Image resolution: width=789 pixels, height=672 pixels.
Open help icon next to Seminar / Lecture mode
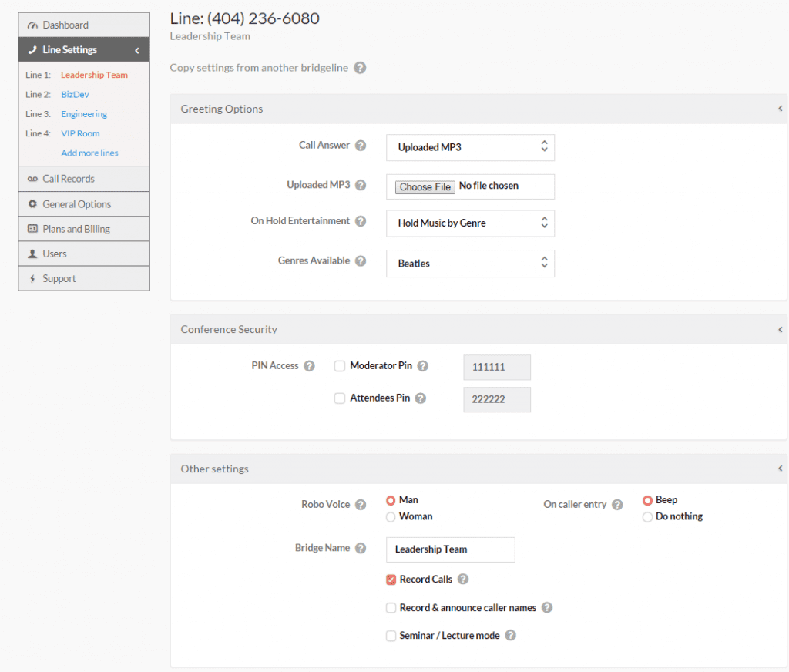pyautogui.click(x=511, y=635)
